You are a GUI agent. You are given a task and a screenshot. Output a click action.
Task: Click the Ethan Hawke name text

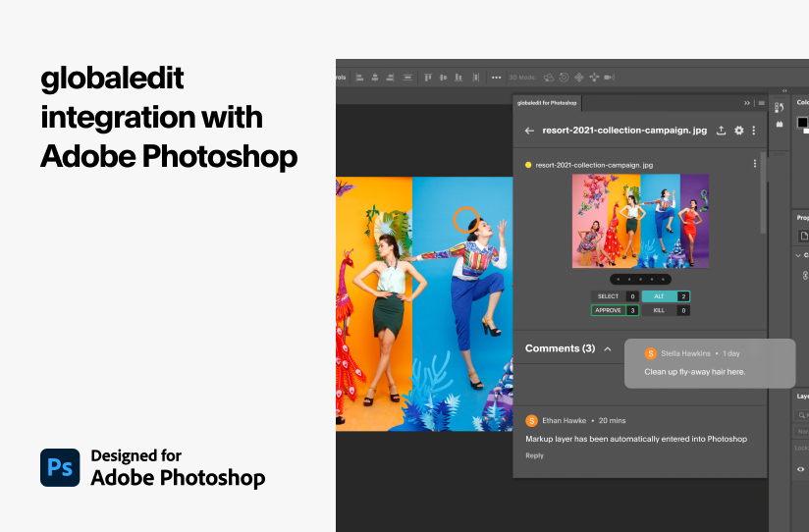tap(564, 420)
